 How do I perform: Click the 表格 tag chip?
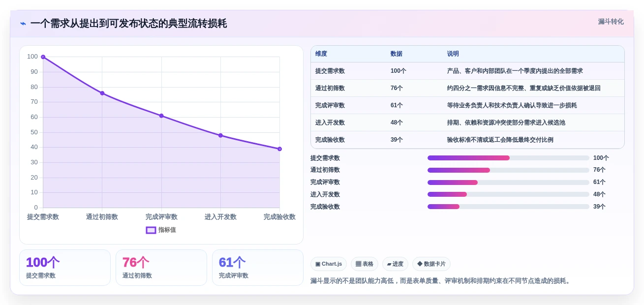pyautogui.click(x=365, y=264)
